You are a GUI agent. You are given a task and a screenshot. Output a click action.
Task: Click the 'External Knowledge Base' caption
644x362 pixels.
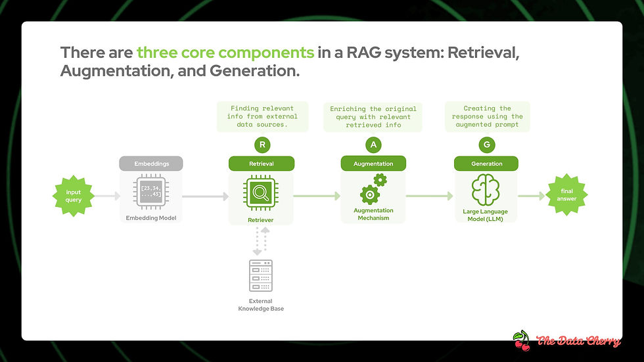click(261, 305)
